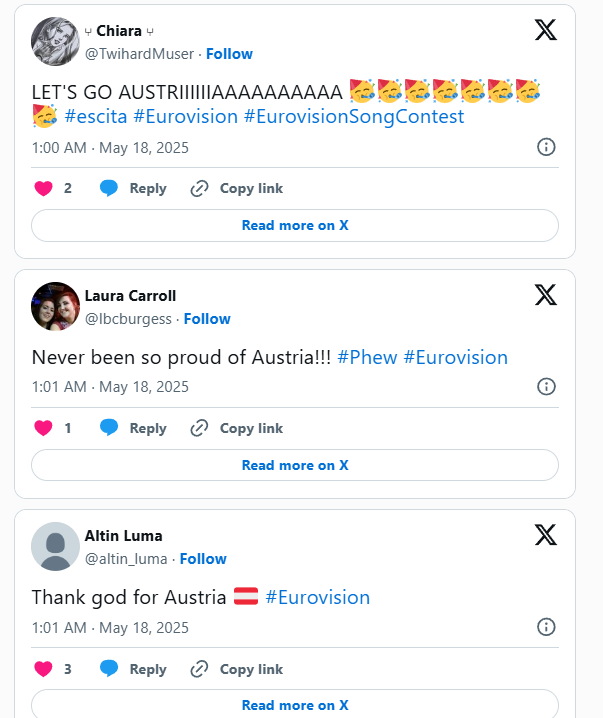Click Read more on X under Laura's tweet
Screen dimensions: 603x718
tap(295, 465)
